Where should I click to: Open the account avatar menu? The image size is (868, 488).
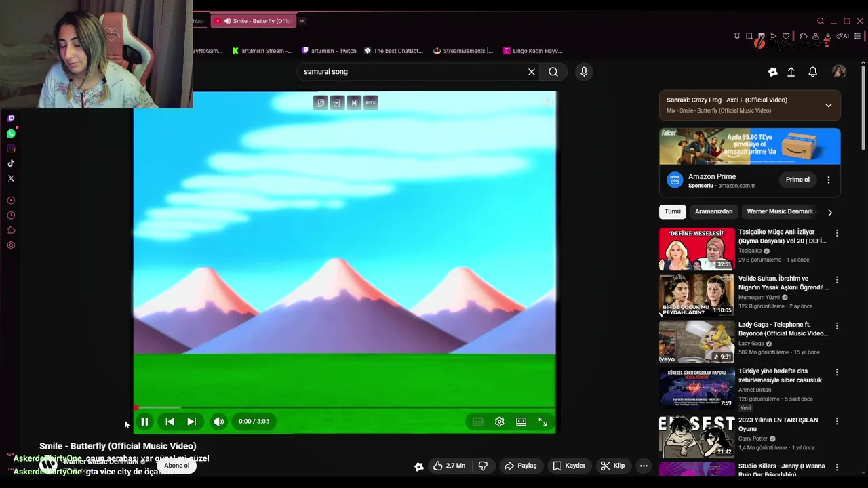pyautogui.click(x=839, y=72)
